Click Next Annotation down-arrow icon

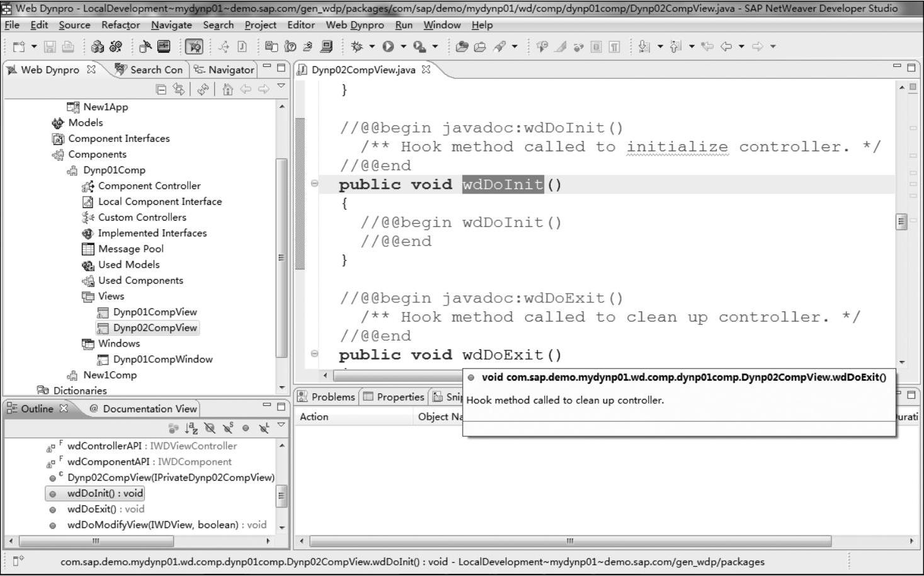coord(644,47)
